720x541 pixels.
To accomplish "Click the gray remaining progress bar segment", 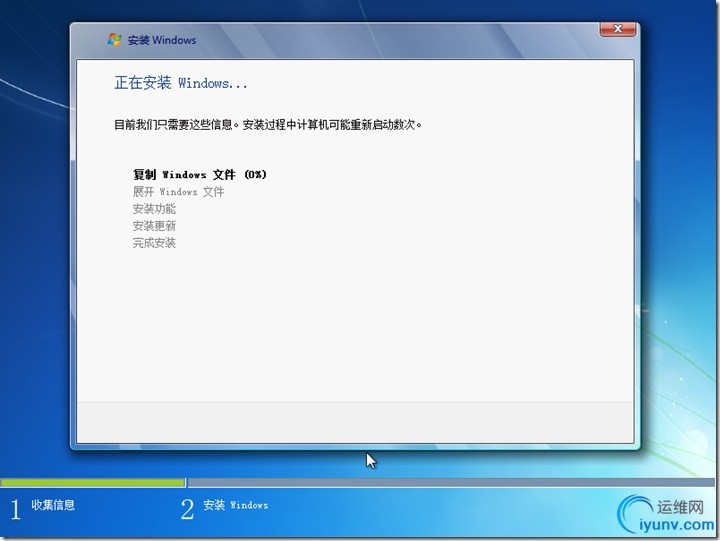I will coord(451,483).
